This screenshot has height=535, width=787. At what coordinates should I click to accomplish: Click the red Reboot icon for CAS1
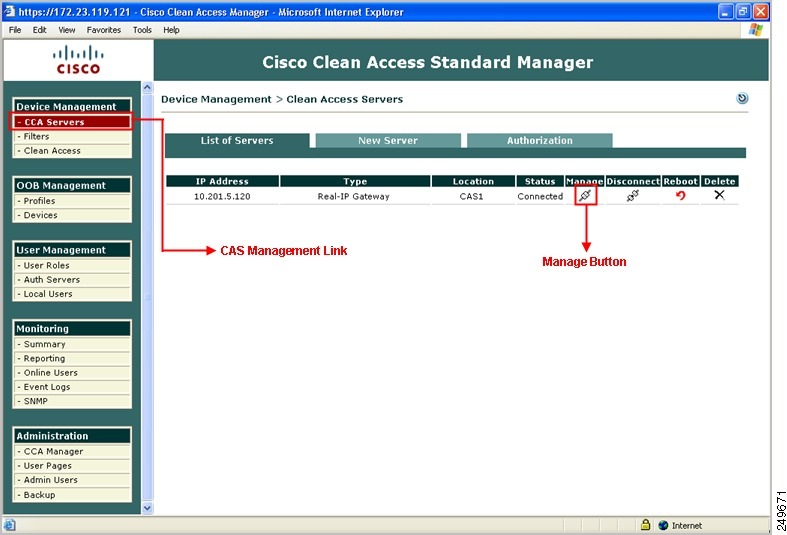[x=680, y=195]
